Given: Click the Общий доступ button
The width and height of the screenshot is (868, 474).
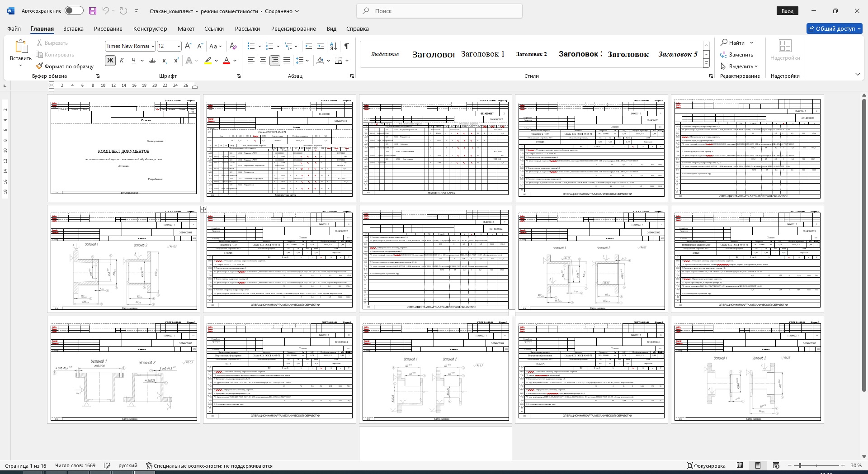Looking at the screenshot, I should coord(834,28).
